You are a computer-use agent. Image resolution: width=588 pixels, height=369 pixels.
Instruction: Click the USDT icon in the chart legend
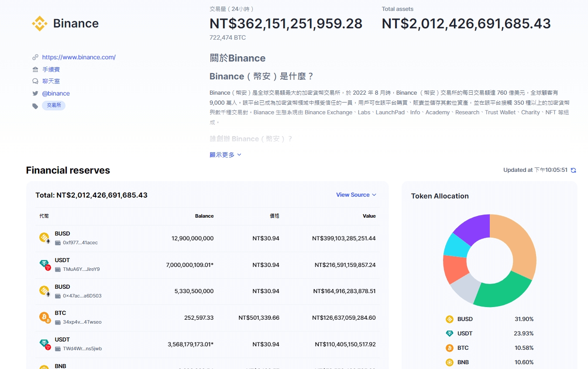point(450,333)
